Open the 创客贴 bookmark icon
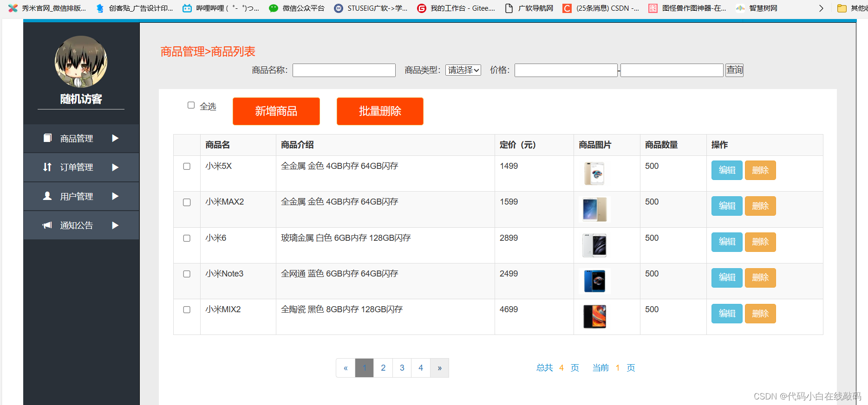 (x=100, y=8)
